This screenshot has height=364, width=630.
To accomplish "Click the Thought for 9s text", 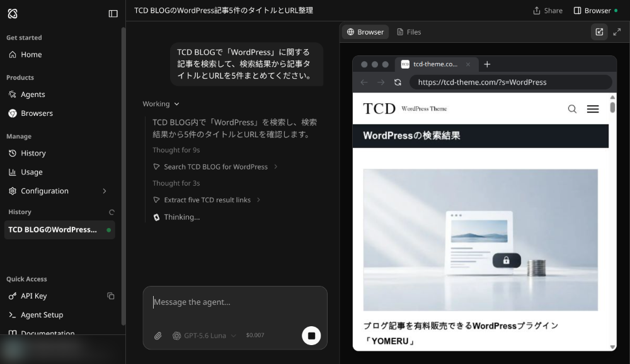I will tap(176, 150).
